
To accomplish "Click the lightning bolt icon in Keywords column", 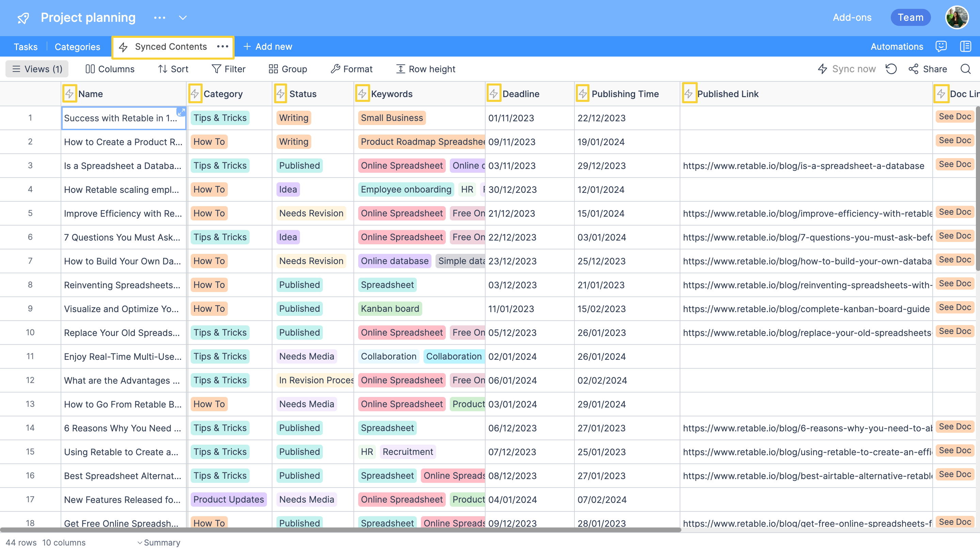I will 361,94.
